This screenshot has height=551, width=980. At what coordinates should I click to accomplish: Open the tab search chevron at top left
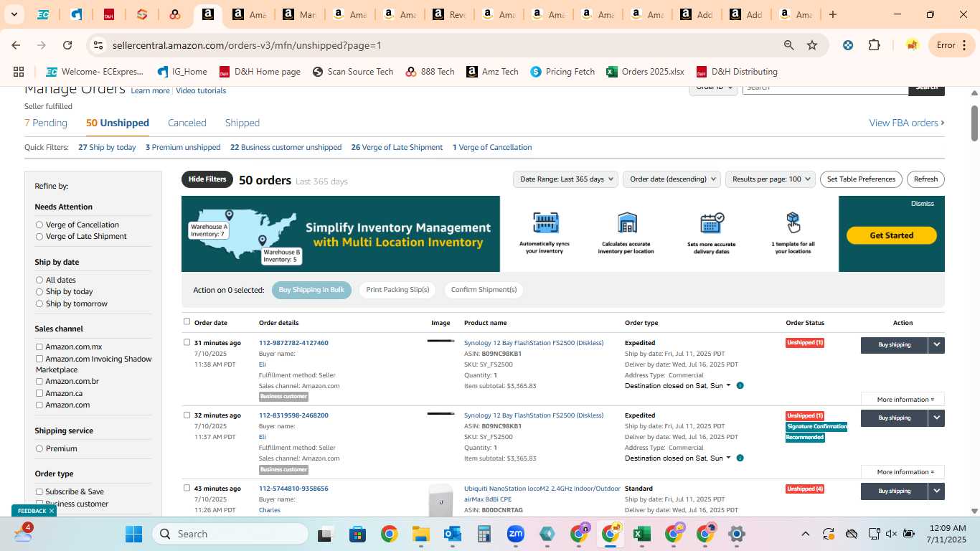[14, 14]
